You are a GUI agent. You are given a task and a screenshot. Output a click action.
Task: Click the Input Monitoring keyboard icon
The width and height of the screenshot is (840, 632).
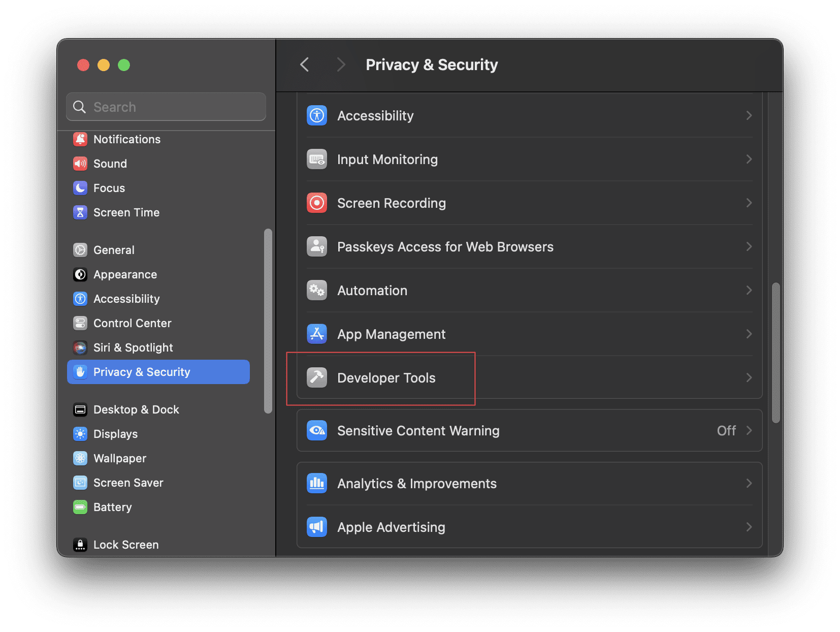coord(317,160)
